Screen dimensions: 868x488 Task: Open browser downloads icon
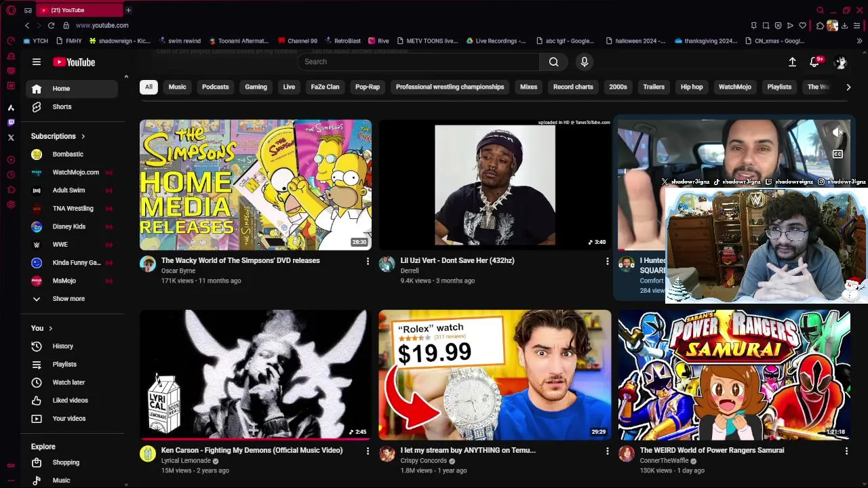(844, 26)
